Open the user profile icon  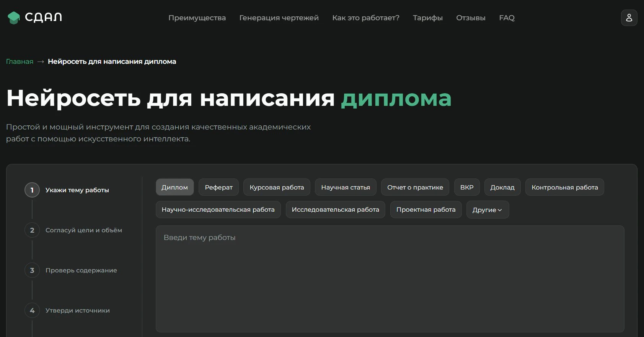[x=629, y=18]
